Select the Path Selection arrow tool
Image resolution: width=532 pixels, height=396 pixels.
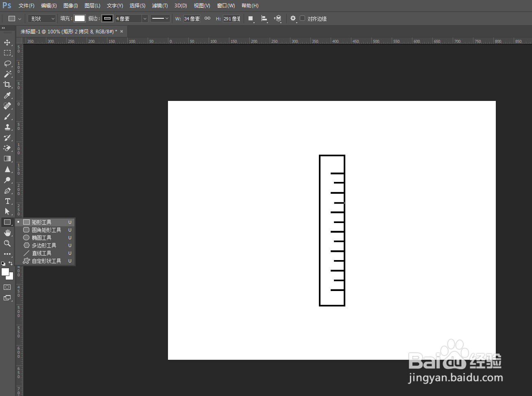point(7,212)
